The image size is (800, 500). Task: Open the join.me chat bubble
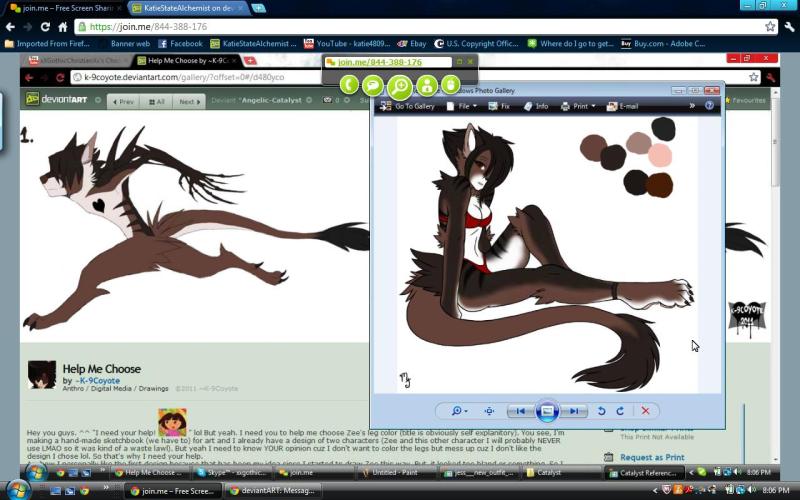click(x=373, y=85)
